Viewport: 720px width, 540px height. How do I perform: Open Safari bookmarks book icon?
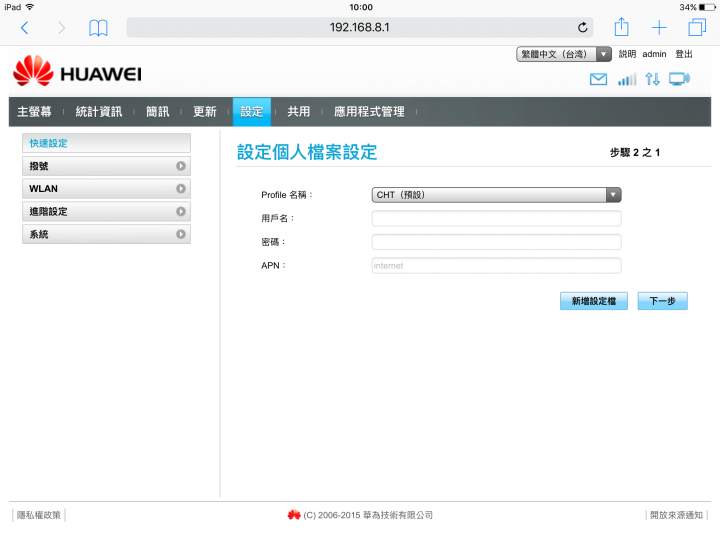coord(98,28)
